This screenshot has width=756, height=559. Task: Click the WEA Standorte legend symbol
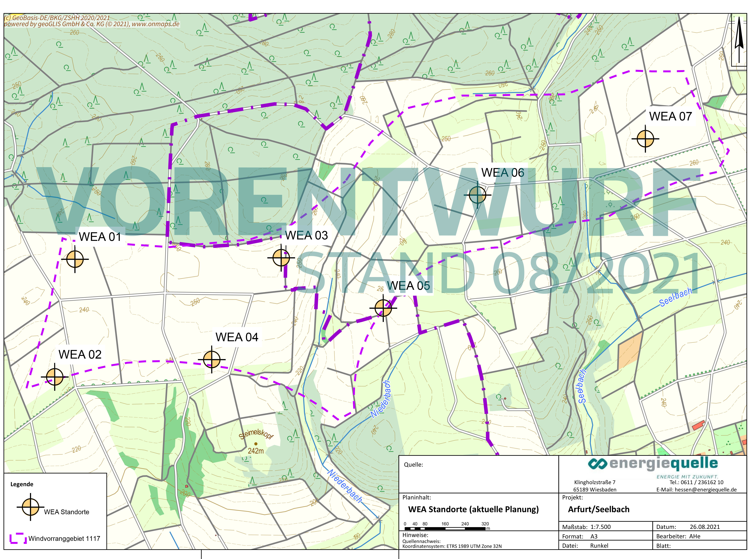(30, 507)
